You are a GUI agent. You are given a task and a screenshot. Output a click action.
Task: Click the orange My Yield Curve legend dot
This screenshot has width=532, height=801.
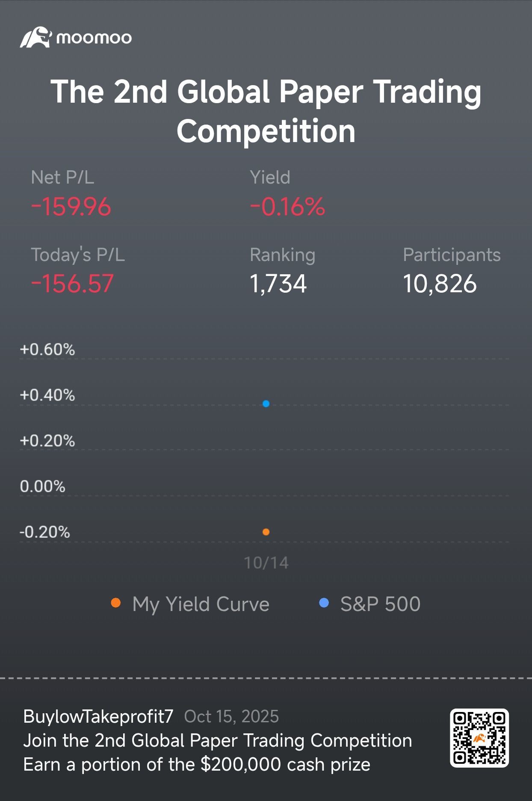115,603
